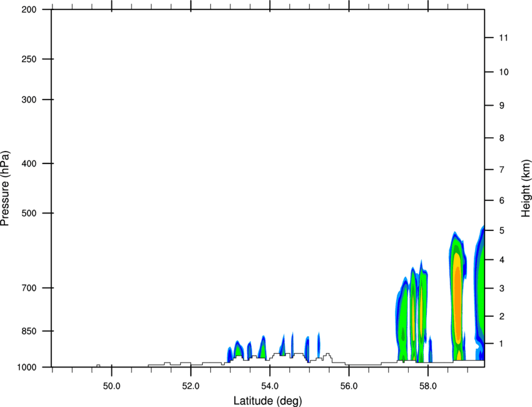
Task: Select the 200 pressure tick label
Action: 29,9
